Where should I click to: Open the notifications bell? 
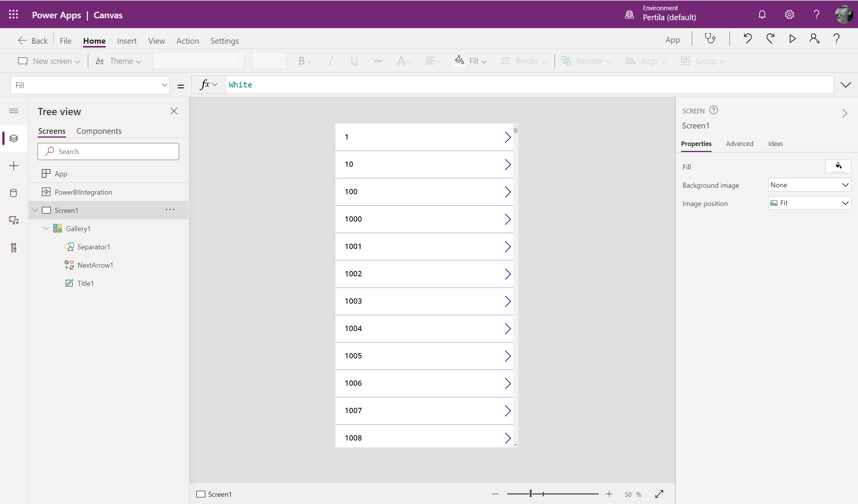tap(762, 15)
